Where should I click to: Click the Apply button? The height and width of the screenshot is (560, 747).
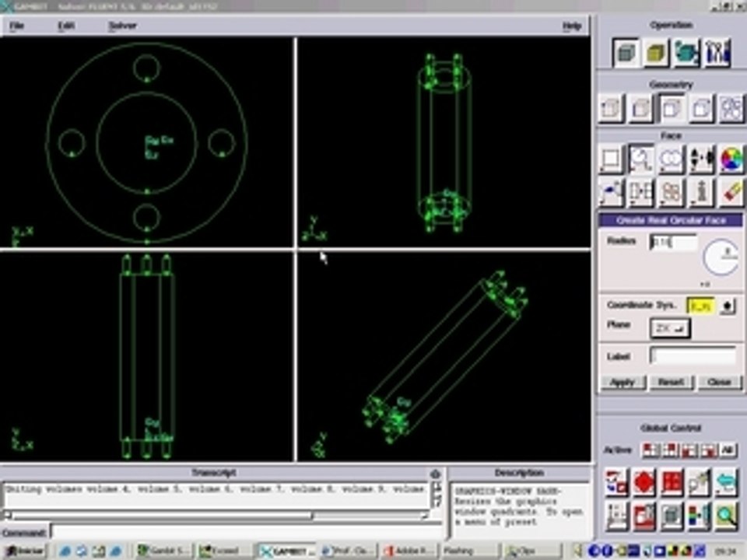click(x=622, y=382)
